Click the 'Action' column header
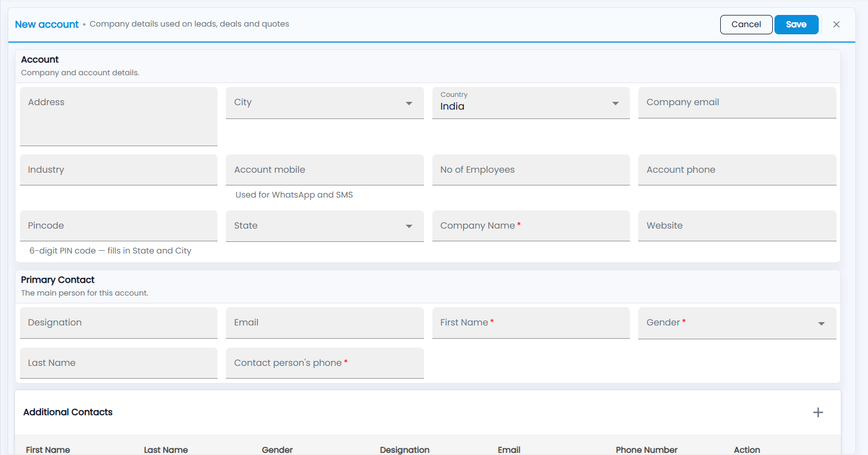Screen dimensions: 868x455 point(747,449)
